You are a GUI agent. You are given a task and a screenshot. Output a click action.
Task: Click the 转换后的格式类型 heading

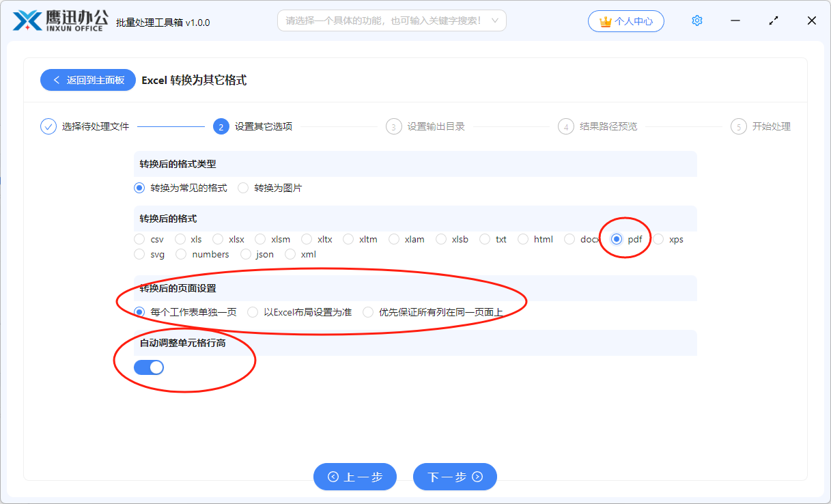[x=178, y=164]
